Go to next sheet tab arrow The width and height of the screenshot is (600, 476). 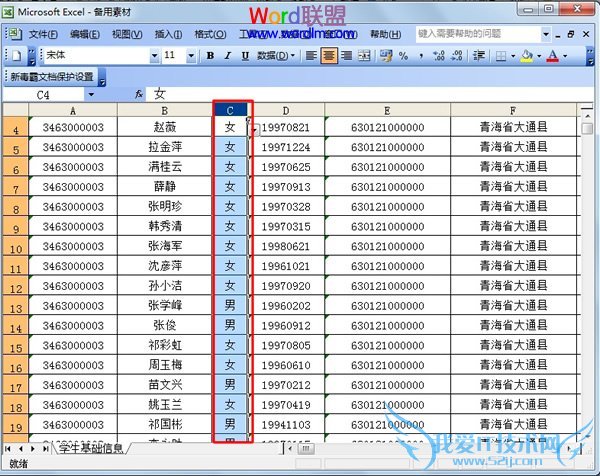[33, 448]
